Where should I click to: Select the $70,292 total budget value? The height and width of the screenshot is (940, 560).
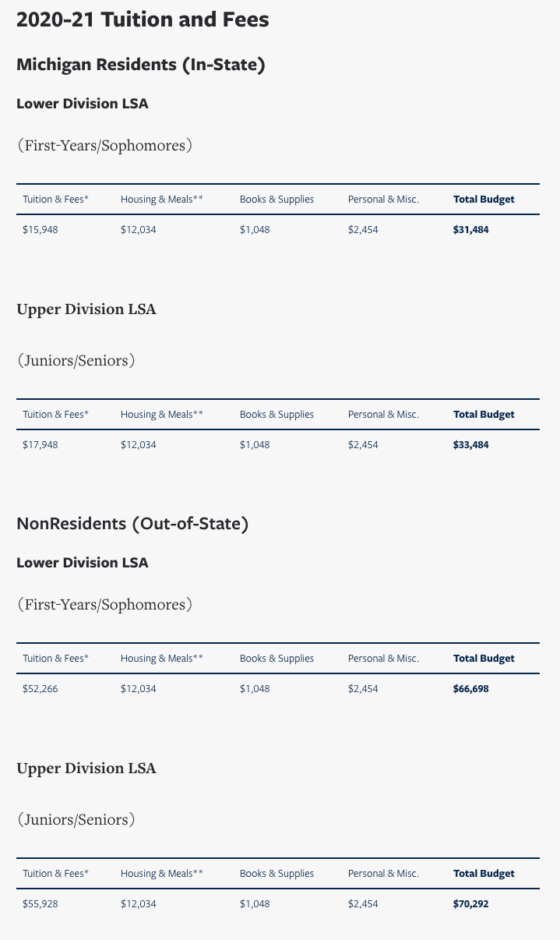click(470, 904)
